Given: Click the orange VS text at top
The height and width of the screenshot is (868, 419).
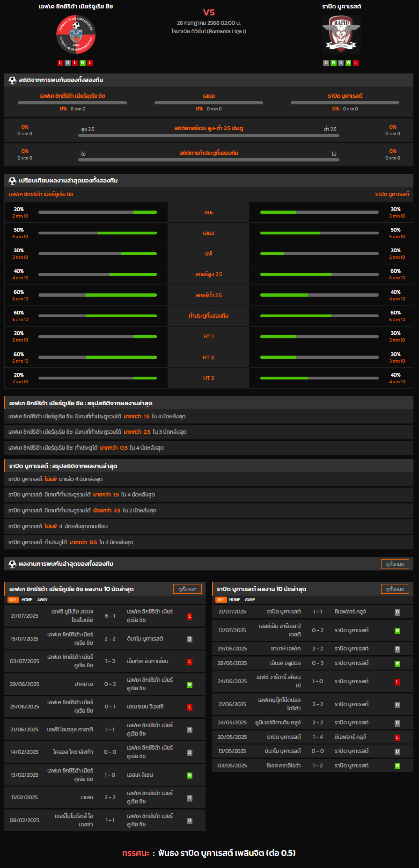Looking at the screenshot, I should click(209, 13).
